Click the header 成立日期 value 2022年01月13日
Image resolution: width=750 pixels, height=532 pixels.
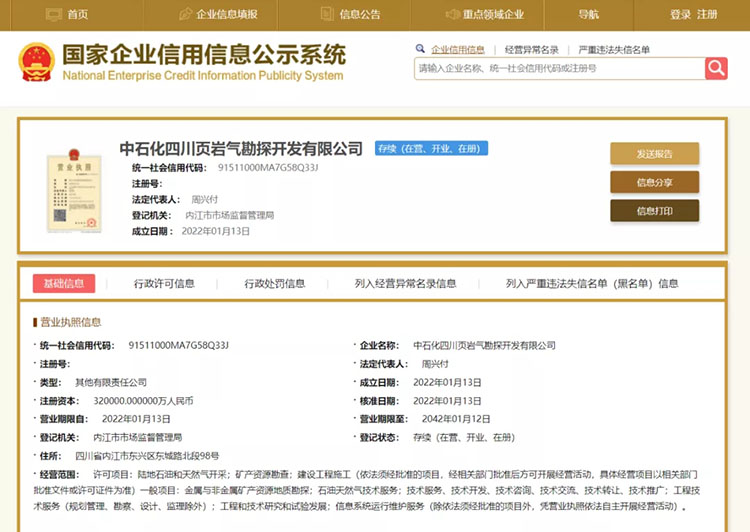pyautogui.click(x=216, y=231)
